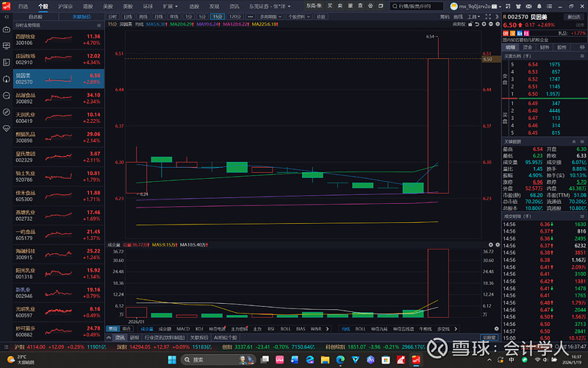Click the search magnifier in the stock search box
The height and width of the screenshot is (368, 588).
[395, 6]
